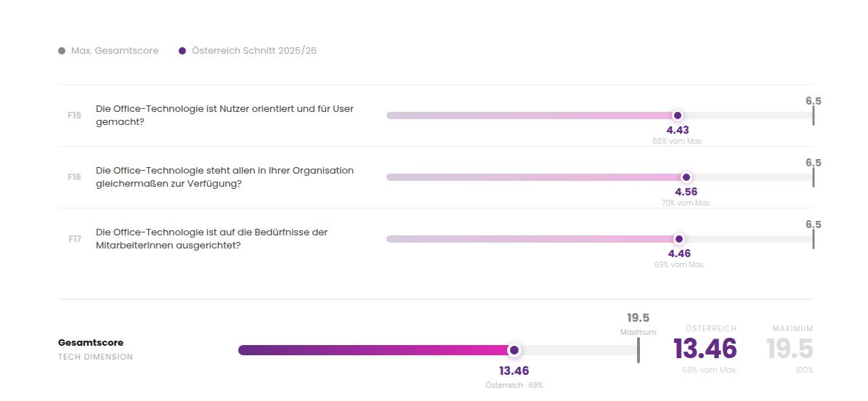The width and height of the screenshot is (868, 401).
Task: Toggle Österreich Schnitt 2025/26 legend label
Action: [x=253, y=51]
